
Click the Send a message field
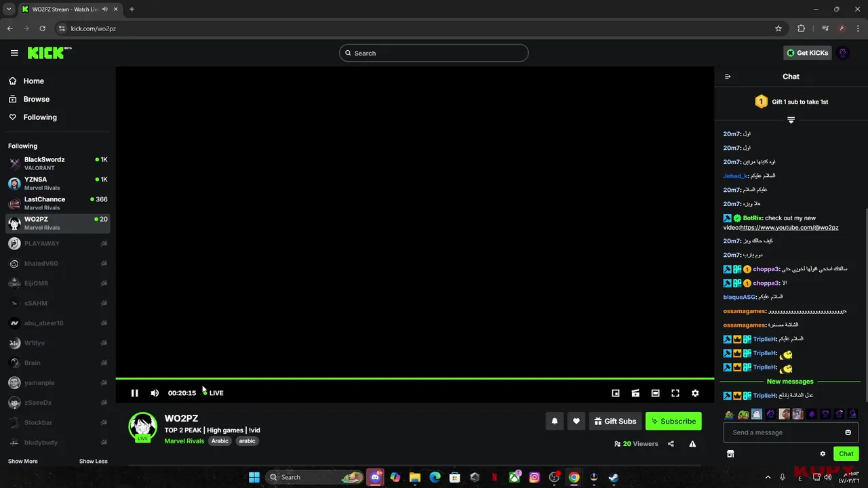[791, 432]
